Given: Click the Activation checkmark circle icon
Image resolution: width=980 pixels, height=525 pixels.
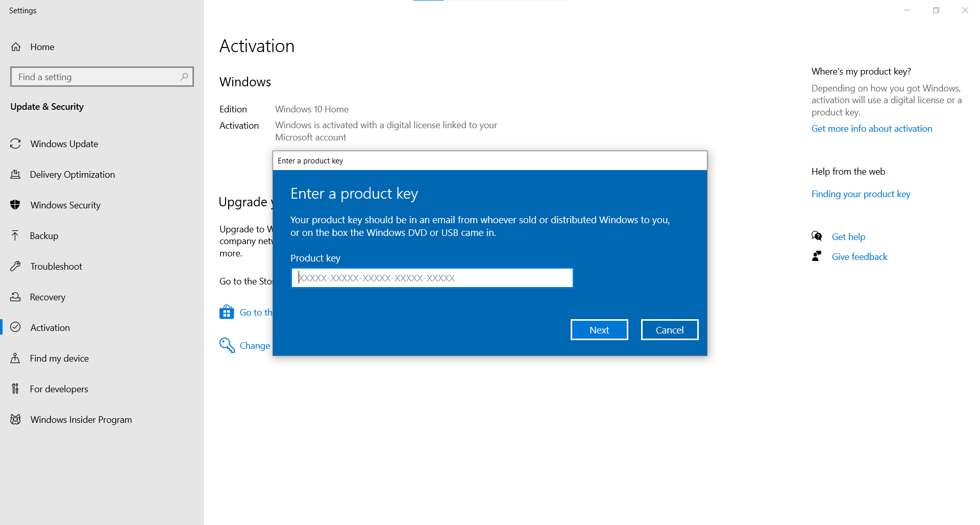Looking at the screenshot, I should tap(15, 327).
